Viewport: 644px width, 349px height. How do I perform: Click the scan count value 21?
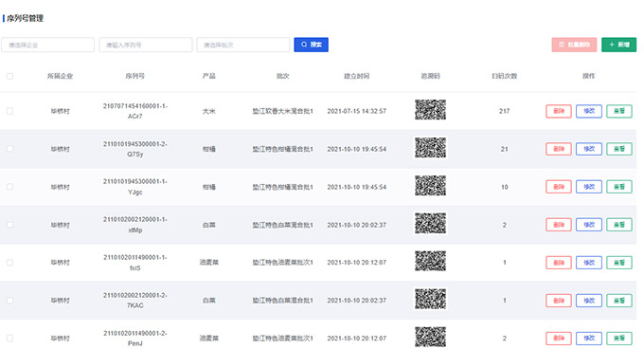(x=505, y=149)
